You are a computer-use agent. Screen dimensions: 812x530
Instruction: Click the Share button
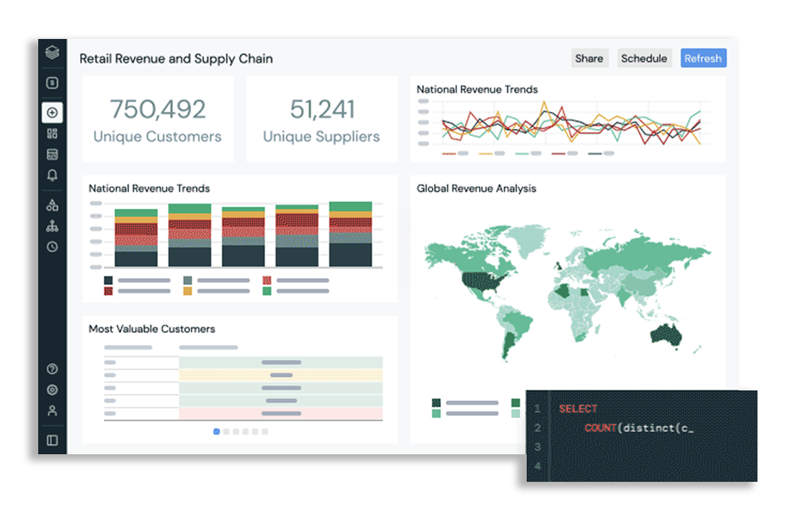point(589,59)
